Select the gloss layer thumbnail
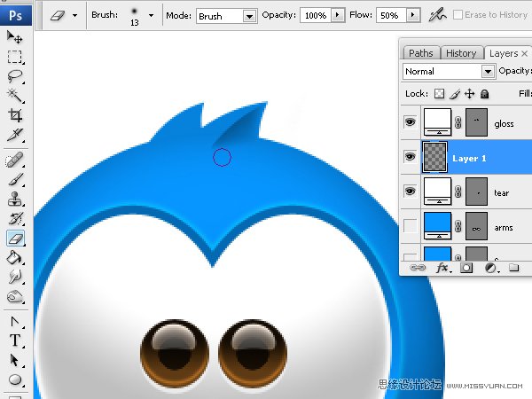Image resolution: width=532 pixels, height=399 pixels. (x=437, y=122)
